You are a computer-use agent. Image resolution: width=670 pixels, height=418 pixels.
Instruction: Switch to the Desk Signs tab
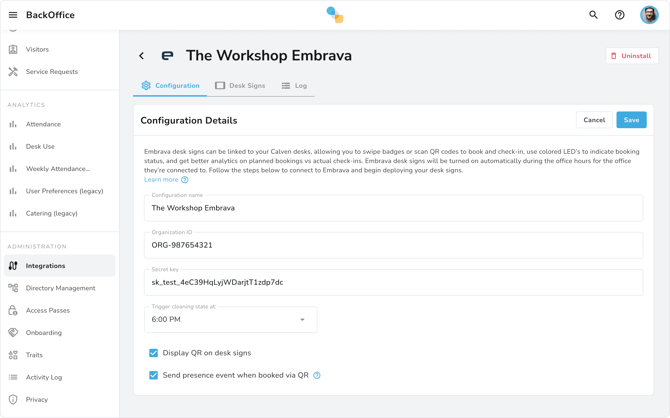coord(240,85)
